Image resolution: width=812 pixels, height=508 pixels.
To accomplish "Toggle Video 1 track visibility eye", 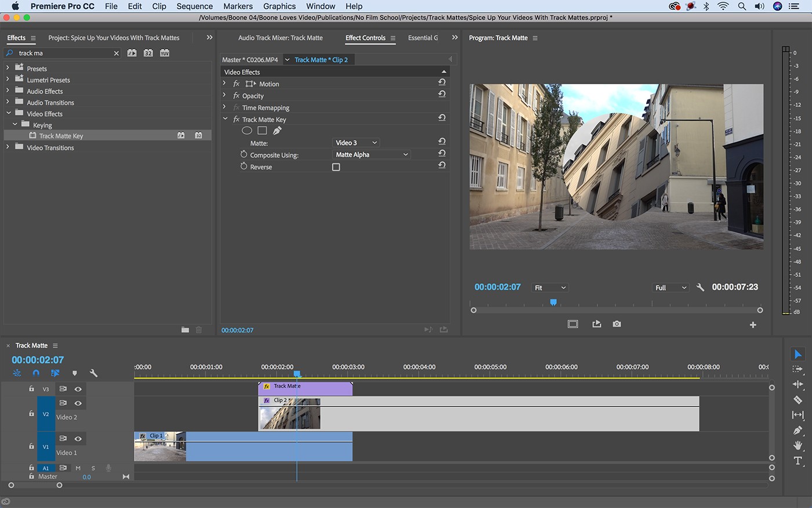I will (x=78, y=439).
